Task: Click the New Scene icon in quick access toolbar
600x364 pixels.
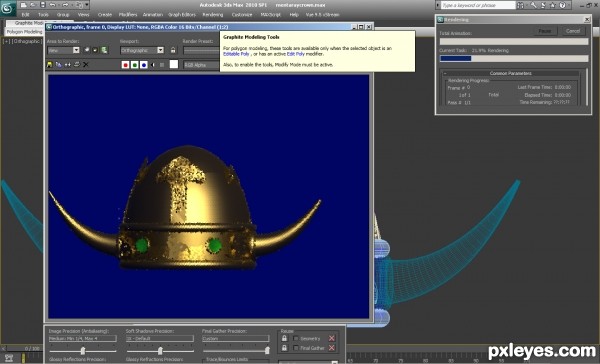Action: point(24,5)
